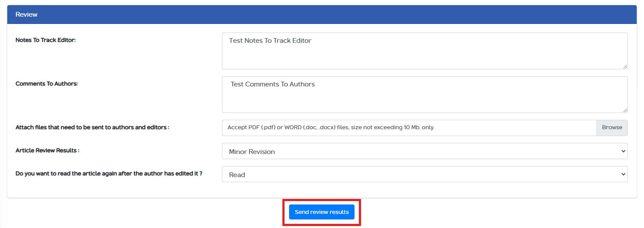Click the text "Test Comments To Authors"

click(x=273, y=84)
